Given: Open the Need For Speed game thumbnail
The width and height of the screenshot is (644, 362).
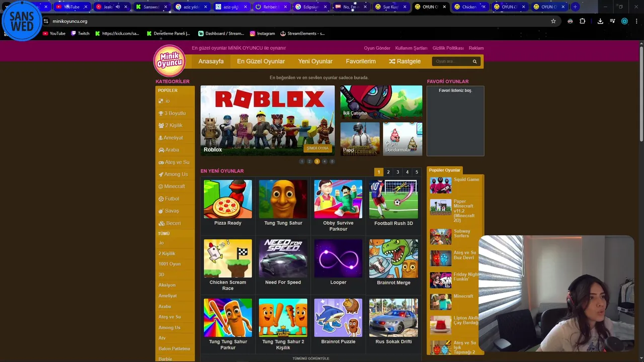Looking at the screenshot, I should tap(283, 258).
